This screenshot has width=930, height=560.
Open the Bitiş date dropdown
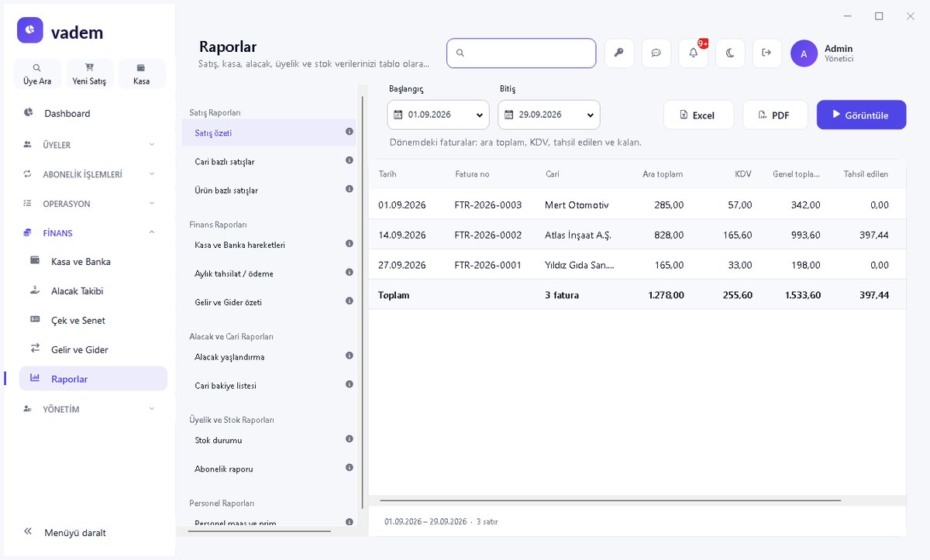(x=549, y=115)
